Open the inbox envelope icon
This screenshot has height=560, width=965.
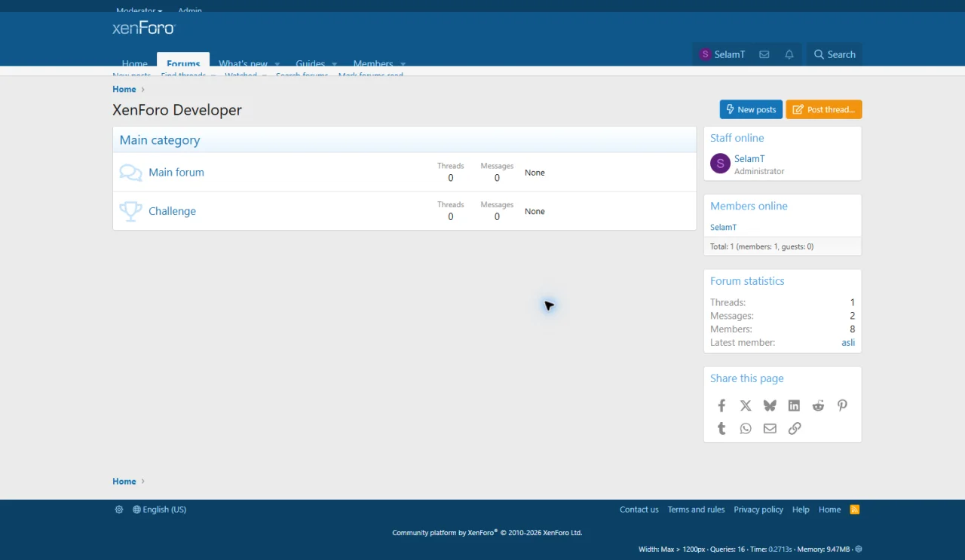(x=764, y=54)
